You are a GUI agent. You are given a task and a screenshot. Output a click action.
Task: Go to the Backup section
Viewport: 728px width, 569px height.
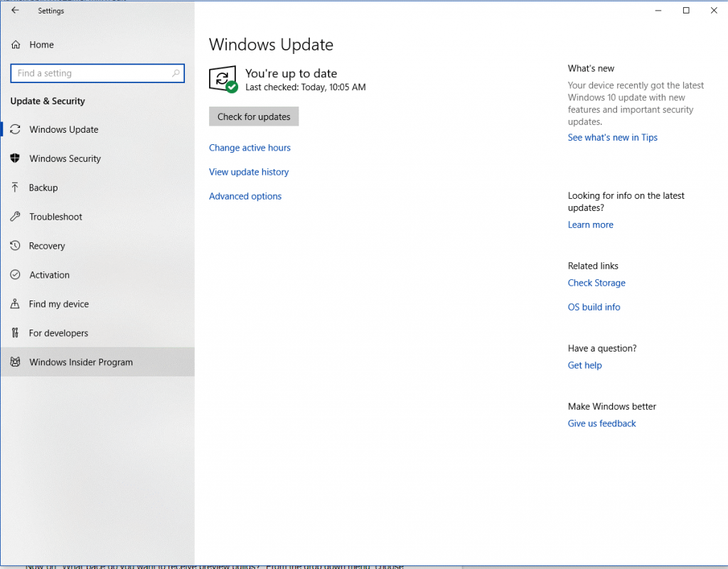[x=97, y=188]
